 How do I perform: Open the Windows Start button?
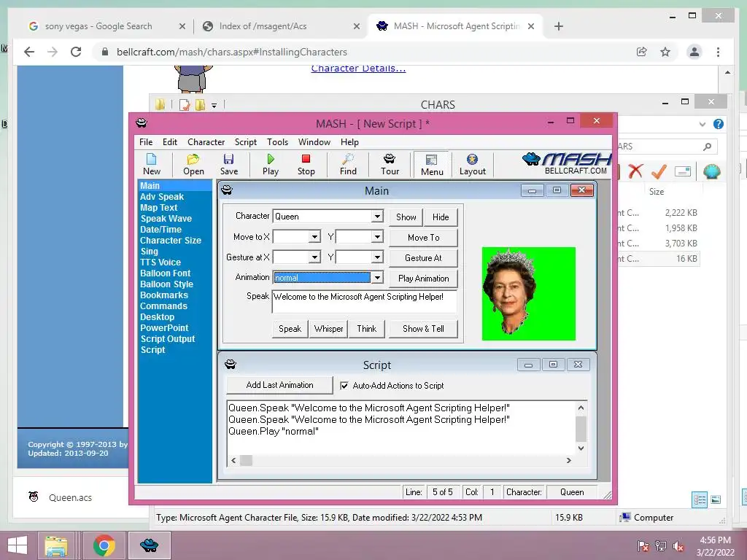(x=18, y=545)
